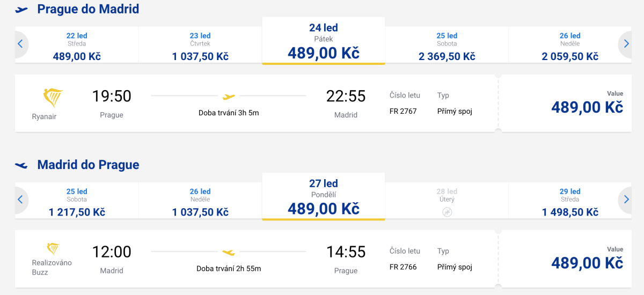Select 23 led Čtvrtek for 1 037,50 Kč
644x295 pixels.
coord(200,46)
